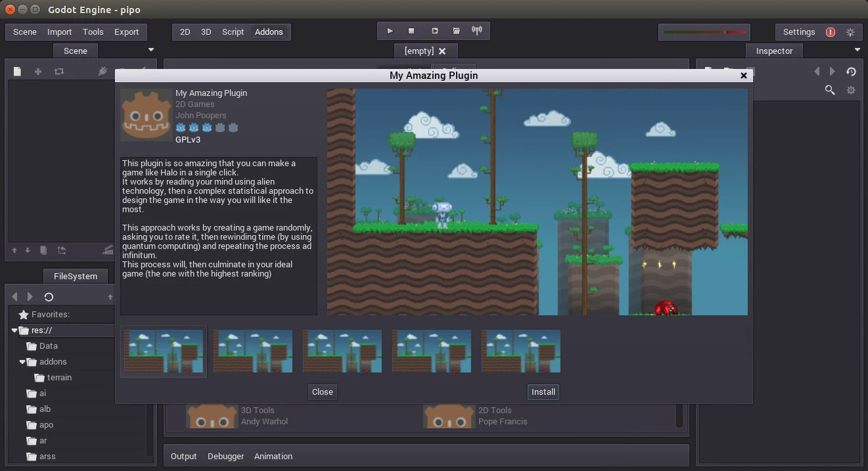Viewport: 868px width, 471px height.
Task: Open the Inspector object options gear
Action: point(851,90)
